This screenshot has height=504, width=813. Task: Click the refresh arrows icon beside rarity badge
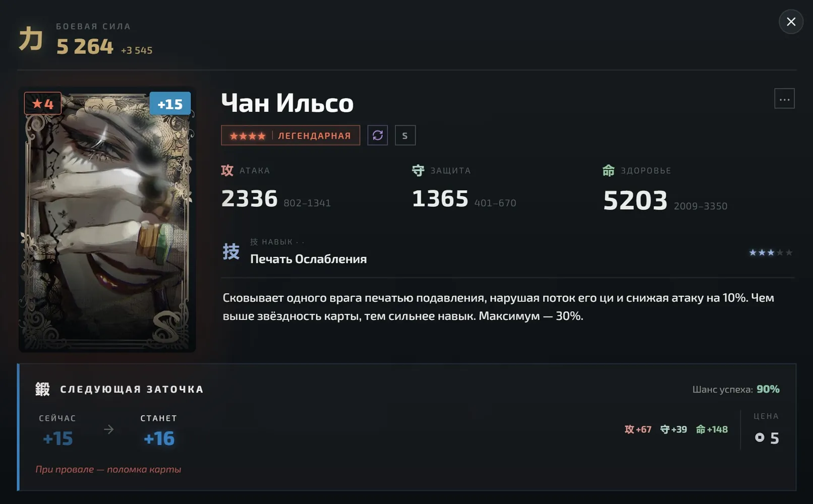(x=377, y=135)
